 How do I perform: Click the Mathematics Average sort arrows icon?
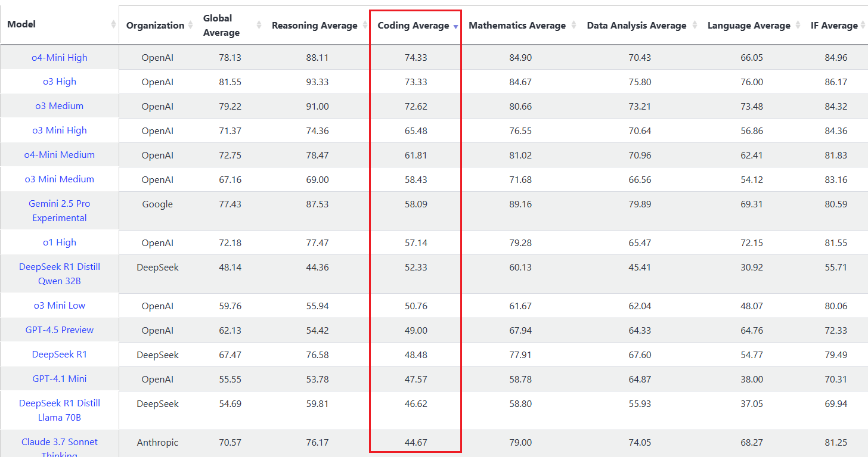[x=573, y=24]
